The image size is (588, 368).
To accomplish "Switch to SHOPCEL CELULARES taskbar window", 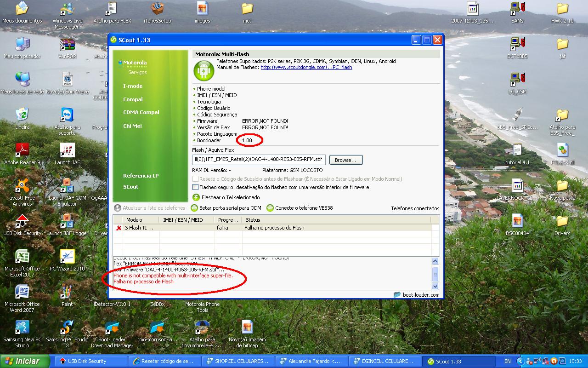I will (238, 361).
